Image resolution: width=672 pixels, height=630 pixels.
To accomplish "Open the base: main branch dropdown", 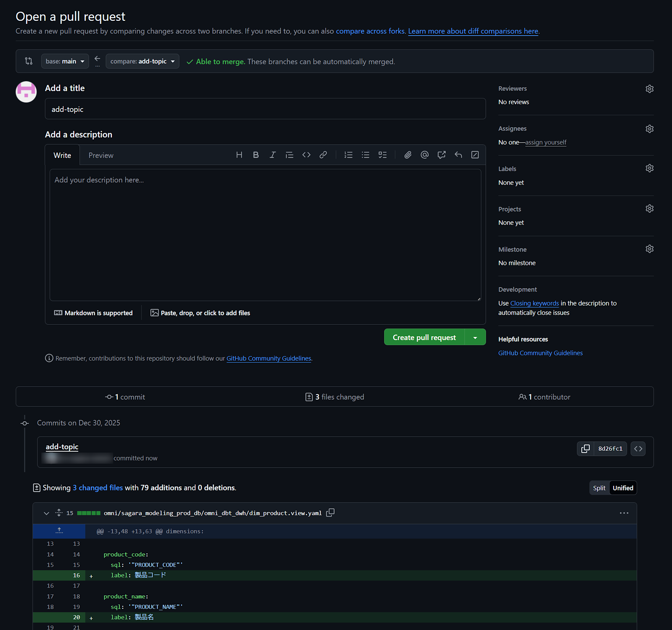I will point(65,61).
